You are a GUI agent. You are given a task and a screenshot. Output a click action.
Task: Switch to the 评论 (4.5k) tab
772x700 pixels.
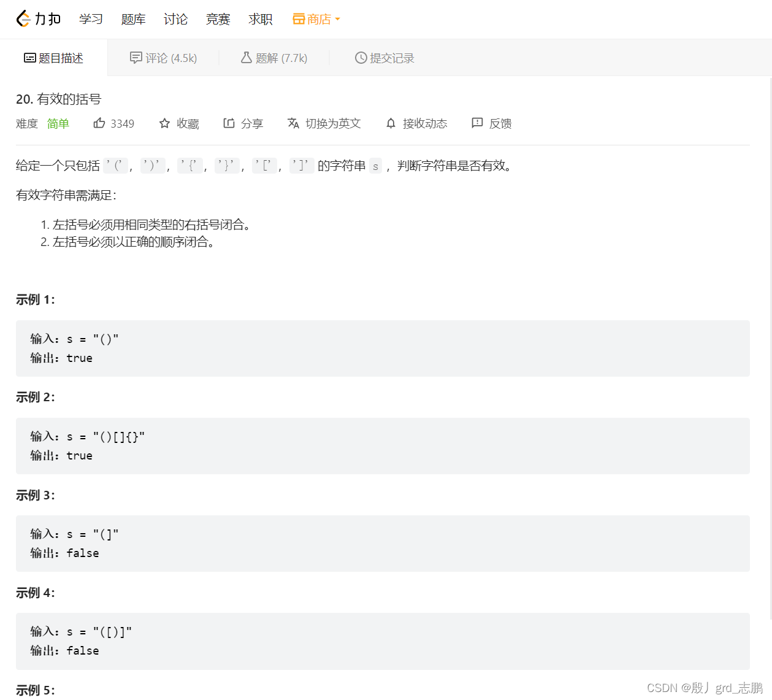[163, 58]
